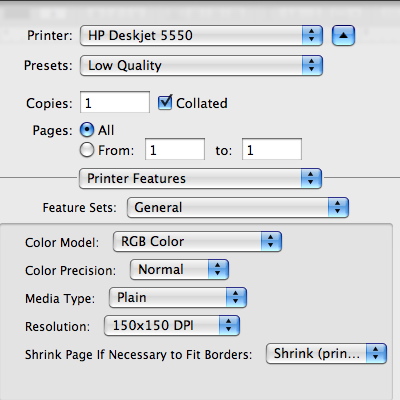Collapse dialog with blue triangle button
The height and width of the screenshot is (400, 400).
tap(343, 35)
